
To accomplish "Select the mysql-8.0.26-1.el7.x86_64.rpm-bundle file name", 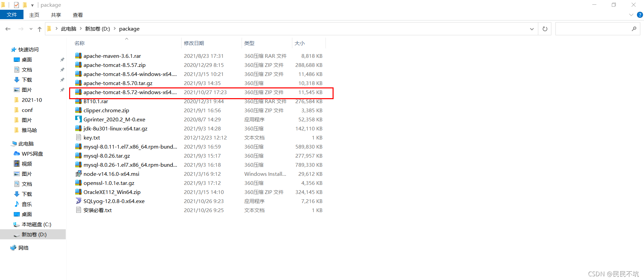I will (x=130, y=165).
